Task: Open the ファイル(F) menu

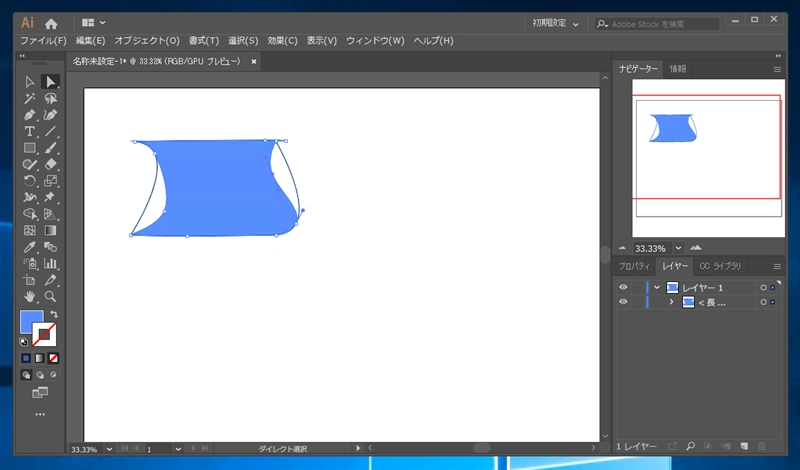Action: click(43, 41)
